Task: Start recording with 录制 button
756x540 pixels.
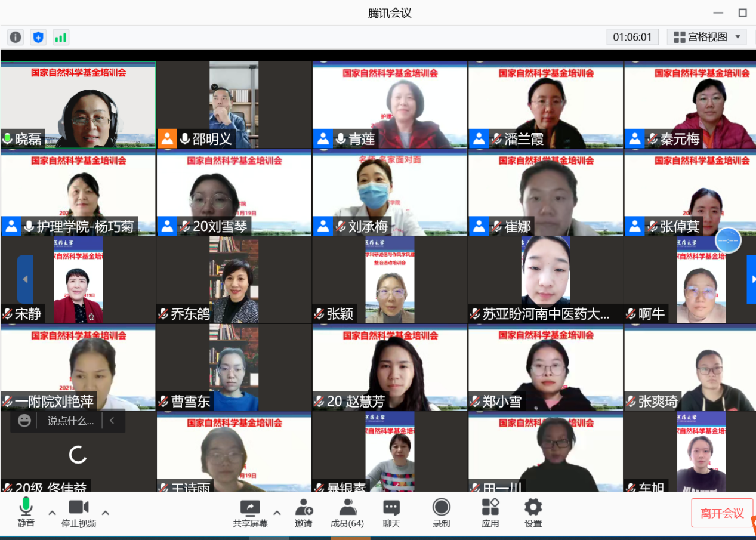Action: pyautogui.click(x=442, y=513)
